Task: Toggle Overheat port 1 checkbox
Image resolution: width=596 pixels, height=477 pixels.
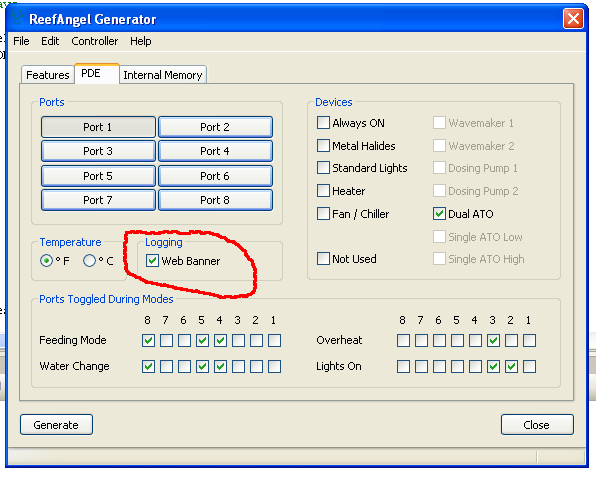Action: pos(529,341)
